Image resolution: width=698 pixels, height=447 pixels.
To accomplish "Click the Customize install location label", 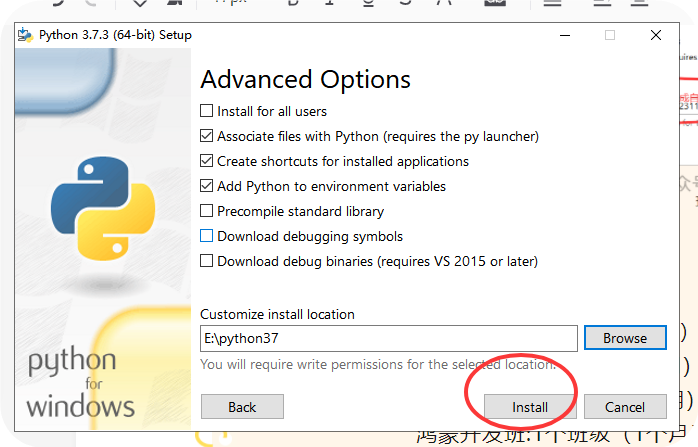I will pos(277,314).
